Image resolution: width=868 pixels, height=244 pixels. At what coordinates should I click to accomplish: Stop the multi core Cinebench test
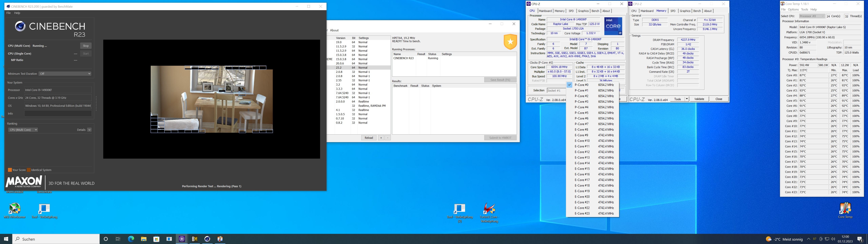[x=86, y=46]
